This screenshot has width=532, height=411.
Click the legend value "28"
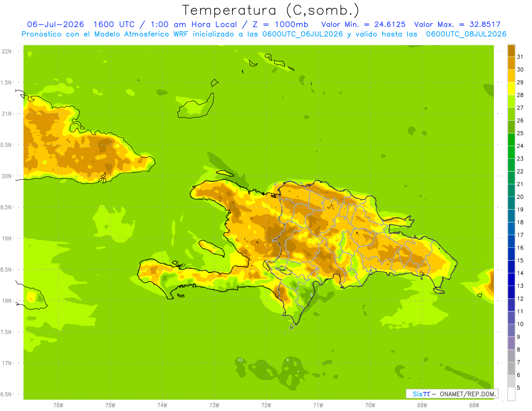click(520, 95)
